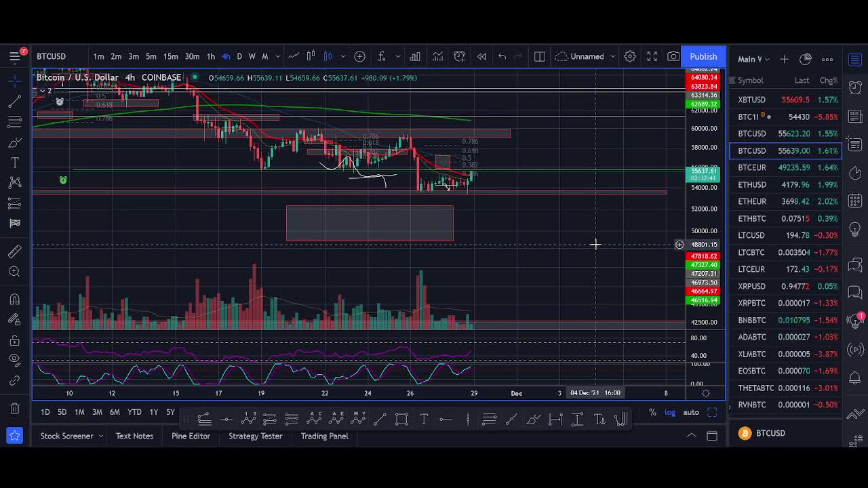Screen dimensions: 868x488
Task: Select the 1h timeframe
Action: [211, 56]
